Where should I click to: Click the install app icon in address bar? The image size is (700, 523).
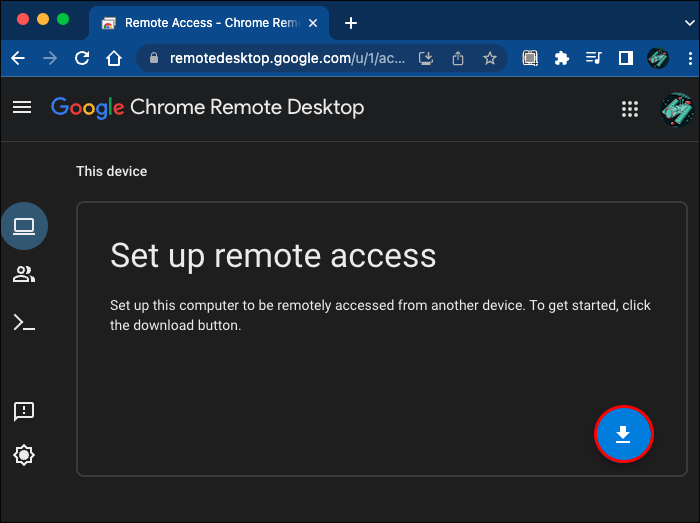coord(427,58)
